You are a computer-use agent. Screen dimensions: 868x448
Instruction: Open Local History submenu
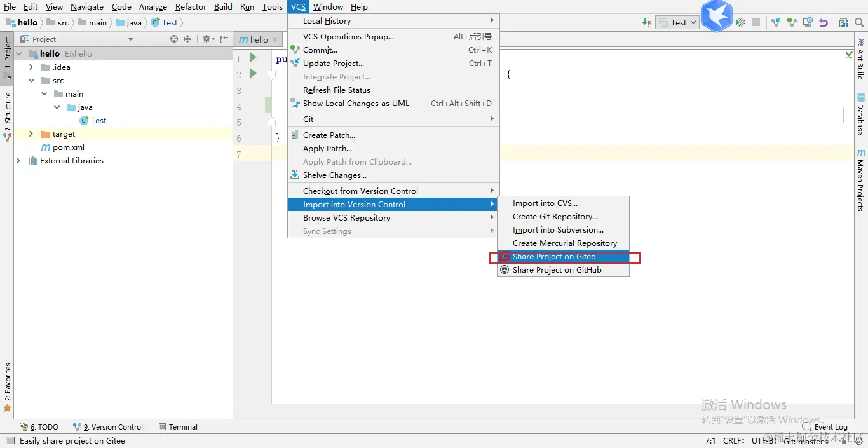[393, 21]
